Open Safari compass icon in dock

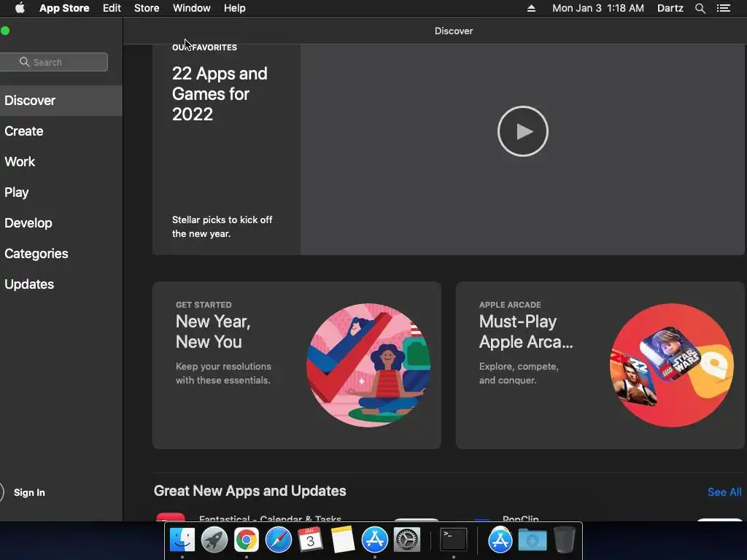278,540
